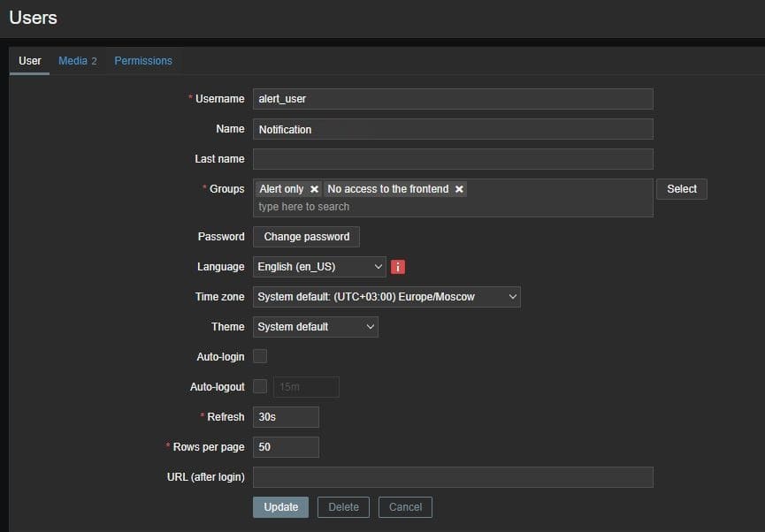This screenshot has height=532, width=765.
Task: Open the Language dropdown
Action: 319,267
